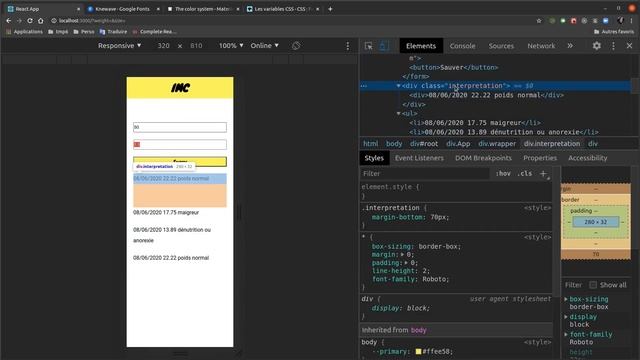Open the Perso bookmark folder
The width and height of the screenshot is (640, 360).
click(84, 31)
